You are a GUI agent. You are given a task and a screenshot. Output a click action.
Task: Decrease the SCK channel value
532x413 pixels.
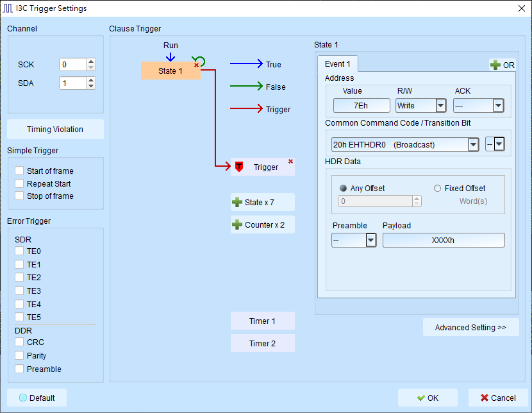pyautogui.click(x=91, y=67)
